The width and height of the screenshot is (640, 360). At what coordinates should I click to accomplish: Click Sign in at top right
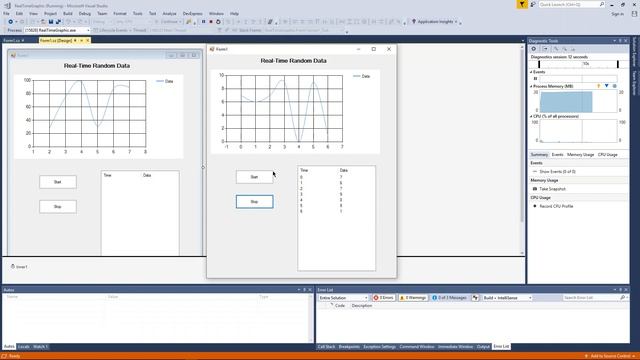618,13
